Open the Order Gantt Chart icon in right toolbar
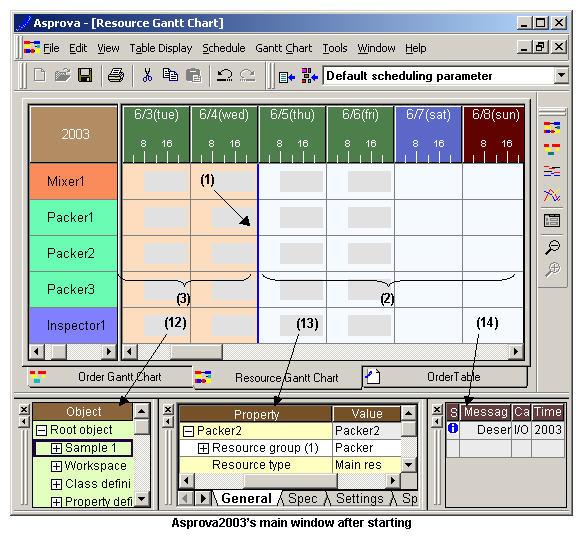 552,149
